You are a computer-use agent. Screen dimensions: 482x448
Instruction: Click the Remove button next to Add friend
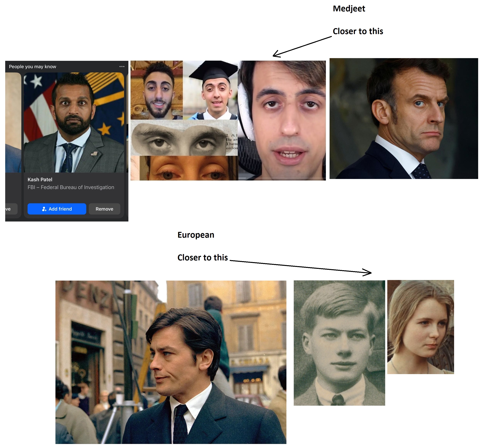(x=104, y=209)
